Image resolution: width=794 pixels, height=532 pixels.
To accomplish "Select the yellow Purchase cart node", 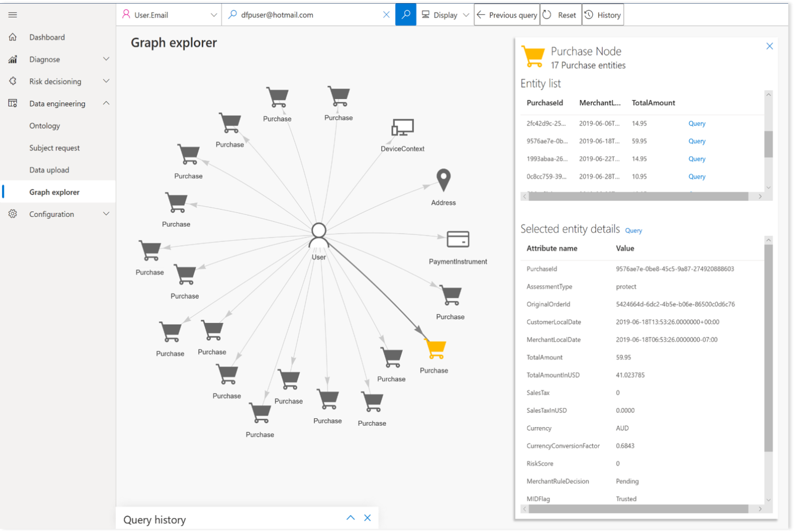I will [x=434, y=348].
